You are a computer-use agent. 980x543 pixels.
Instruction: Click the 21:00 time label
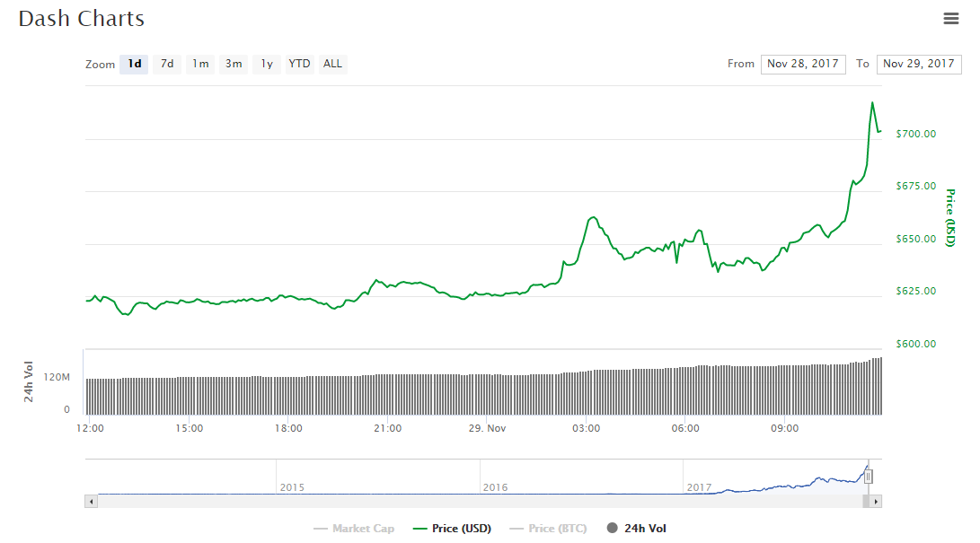(387, 428)
